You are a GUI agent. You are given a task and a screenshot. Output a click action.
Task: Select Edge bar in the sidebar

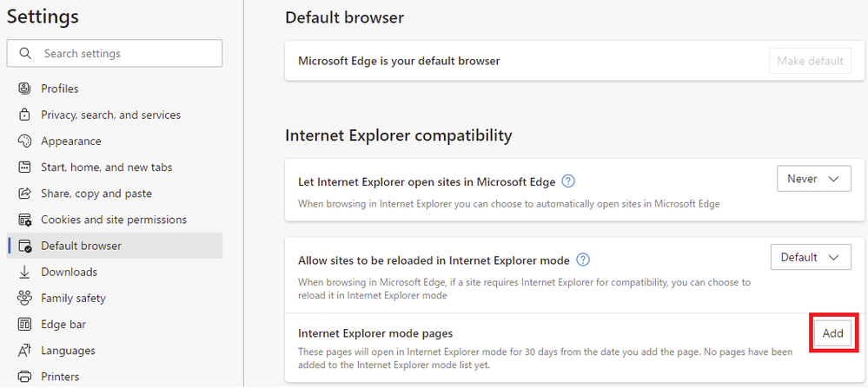pyautogui.click(x=63, y=325)
